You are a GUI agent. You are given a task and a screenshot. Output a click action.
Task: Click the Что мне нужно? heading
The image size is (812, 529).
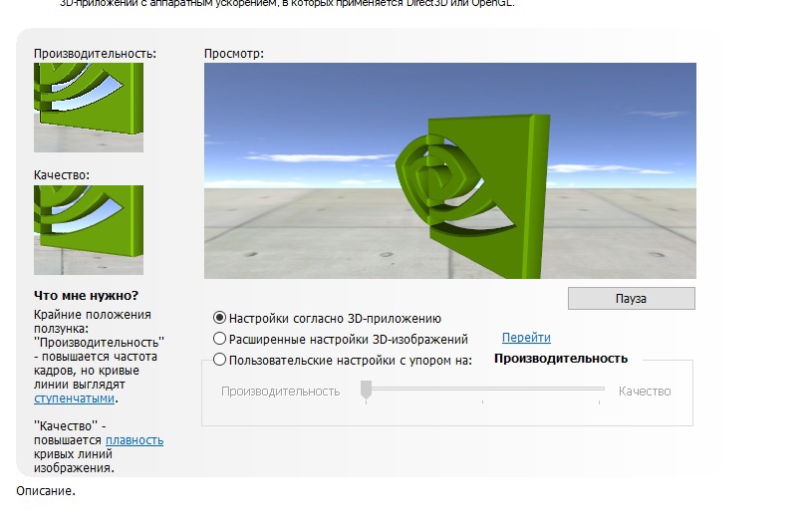[x=86, y=296]
